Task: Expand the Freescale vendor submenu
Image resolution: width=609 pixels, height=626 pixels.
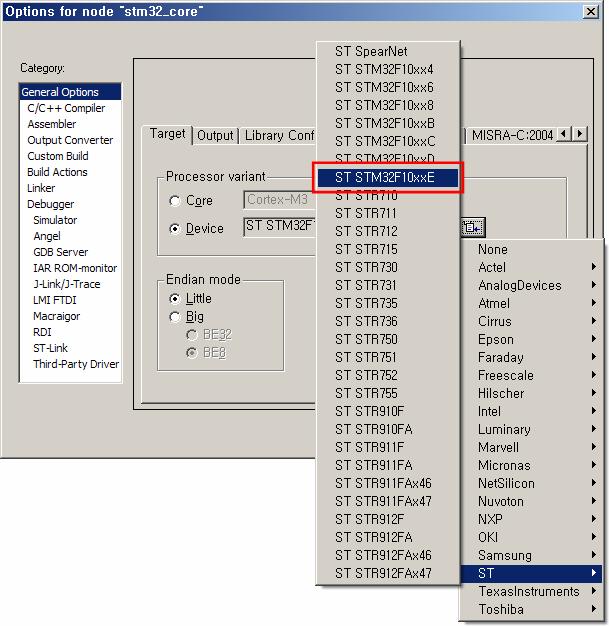Action: 532,375
